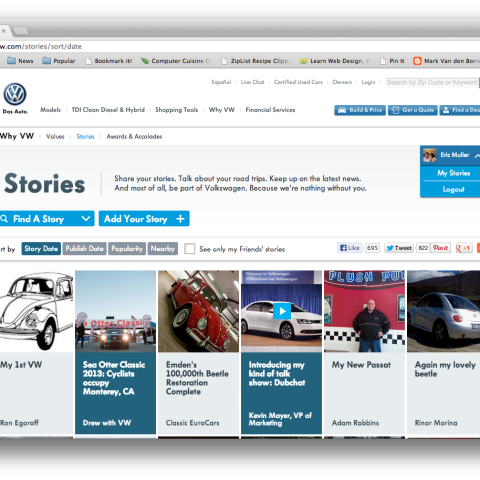Play the Dubchat story video
The height and width of the screenshot is (480, 480).
(x=282, y=311)
